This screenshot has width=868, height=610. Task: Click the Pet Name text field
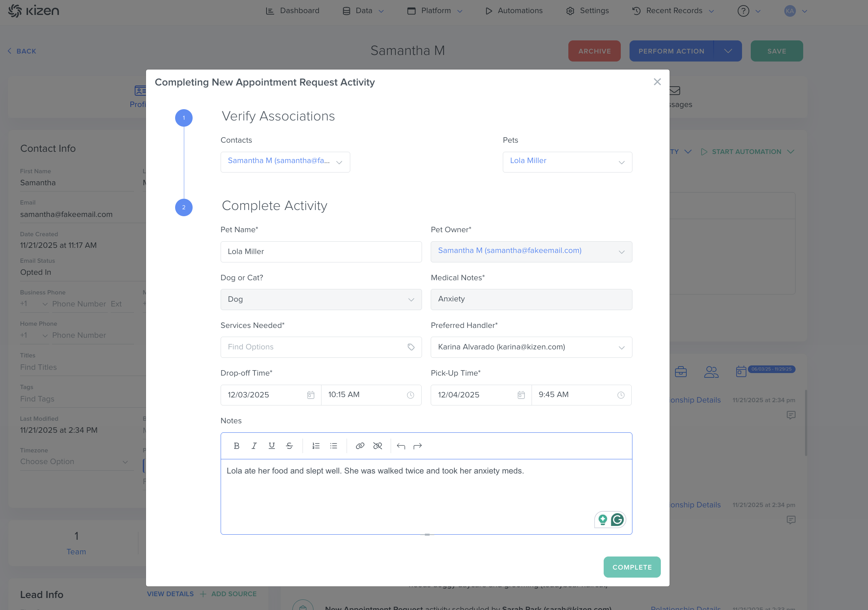[x=321, y=252]
